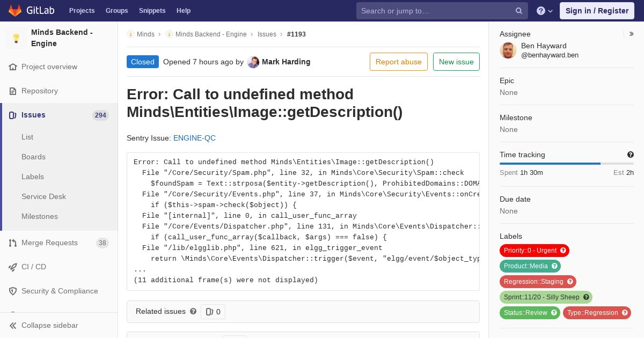644x338 pixels.
Task: Open the Projects menu
Action: [x=82, y=11]
